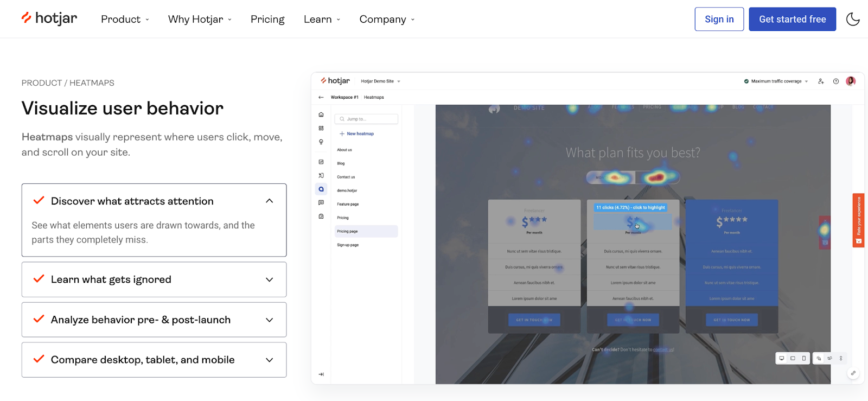Open the Highlights lightbulb icon in sidebar

tap(321, 142)
